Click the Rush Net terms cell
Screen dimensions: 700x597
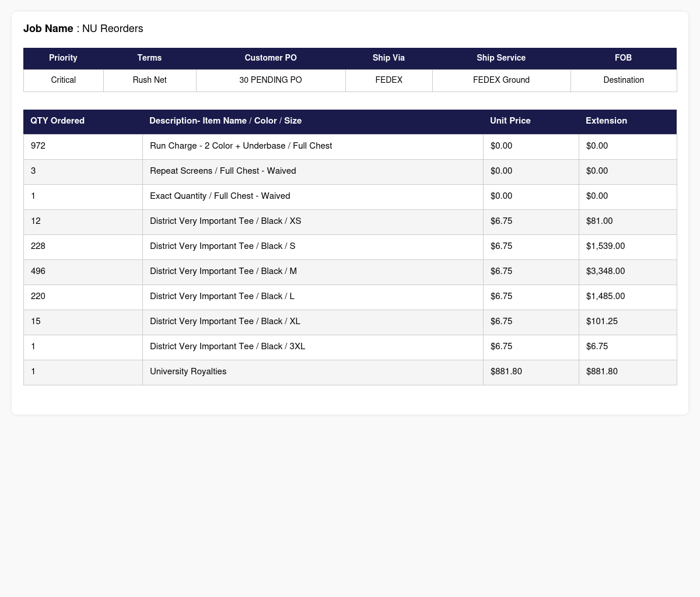pyautogui.click(x=149, y=80)
